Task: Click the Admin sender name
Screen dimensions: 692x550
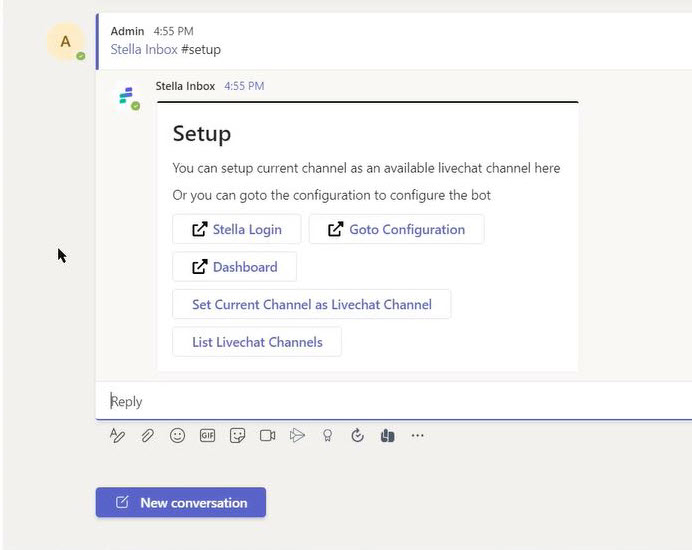Action: tap(127, 31)
